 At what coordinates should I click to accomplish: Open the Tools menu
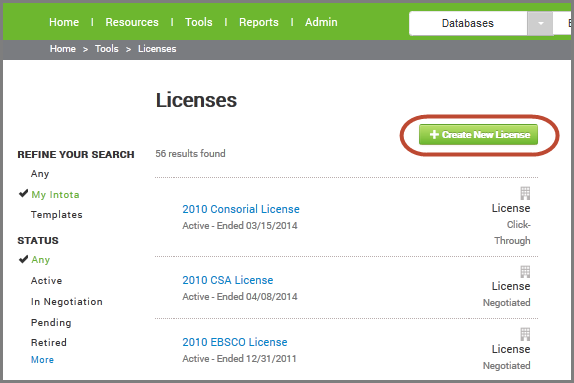point(199,22)
